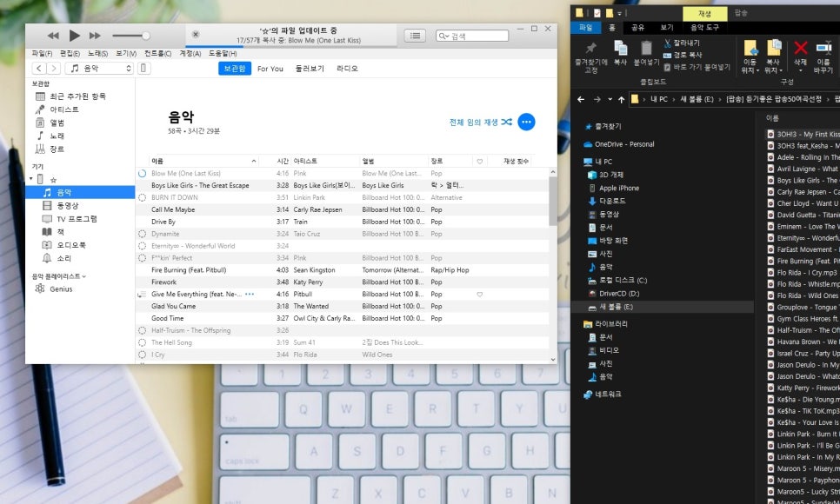
Task: Open the 계정(A) menu in iTunes
Action: tap(190, 54)
